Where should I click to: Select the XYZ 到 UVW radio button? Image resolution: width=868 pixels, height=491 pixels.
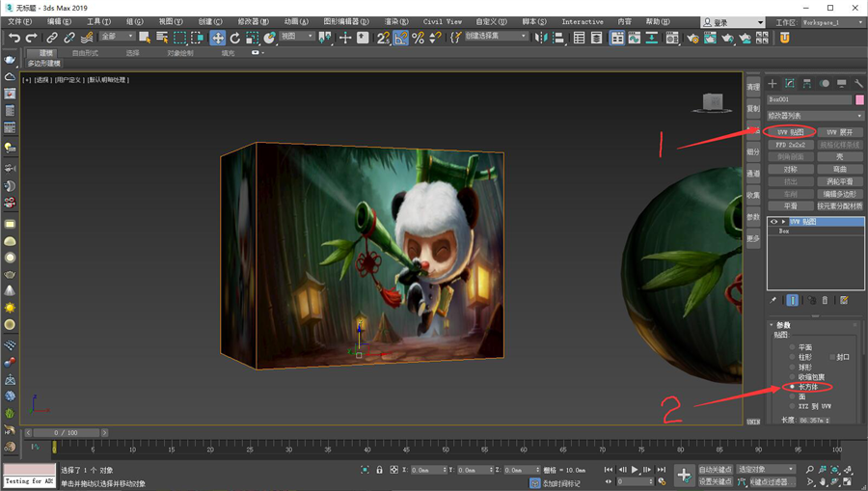click(x=792, y=406)
